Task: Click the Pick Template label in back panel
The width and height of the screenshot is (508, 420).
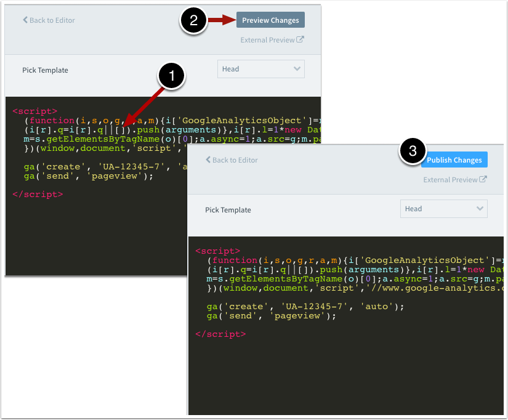Action: point(45,70)
